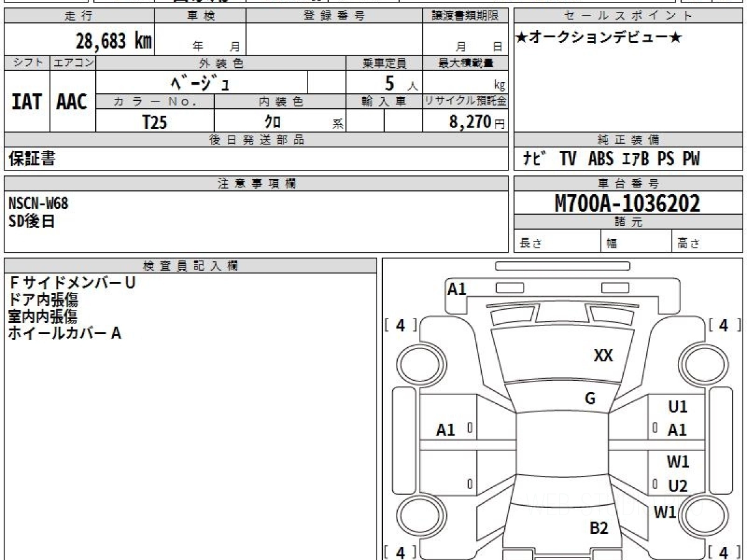This screenshot has width=747, height=560.
Task: Click the 輸入車 header cell
Action: (x=384, y=102)
